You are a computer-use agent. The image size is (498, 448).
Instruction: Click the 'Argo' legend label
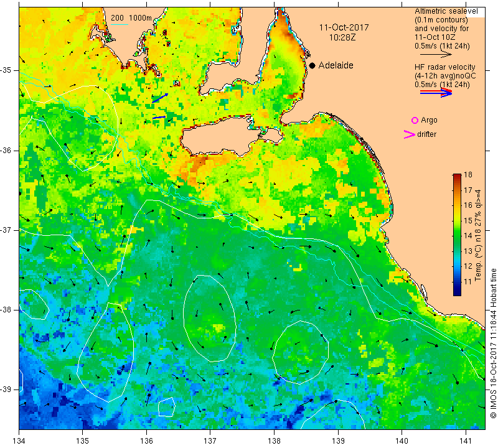click(429, 120)
